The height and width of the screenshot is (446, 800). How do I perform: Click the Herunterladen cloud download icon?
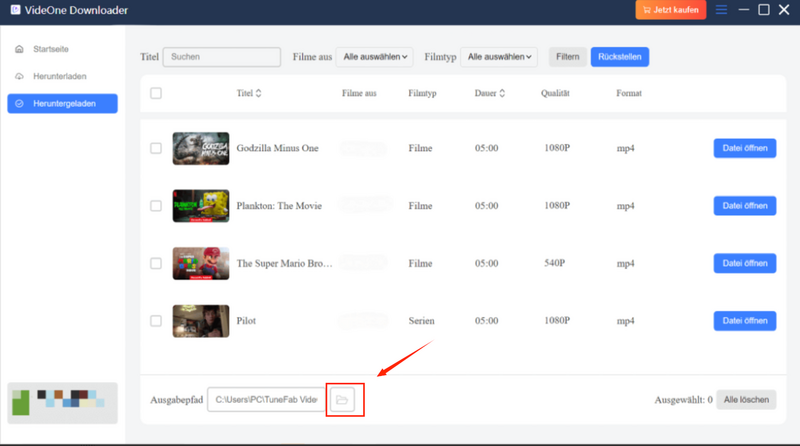[20, 76]
